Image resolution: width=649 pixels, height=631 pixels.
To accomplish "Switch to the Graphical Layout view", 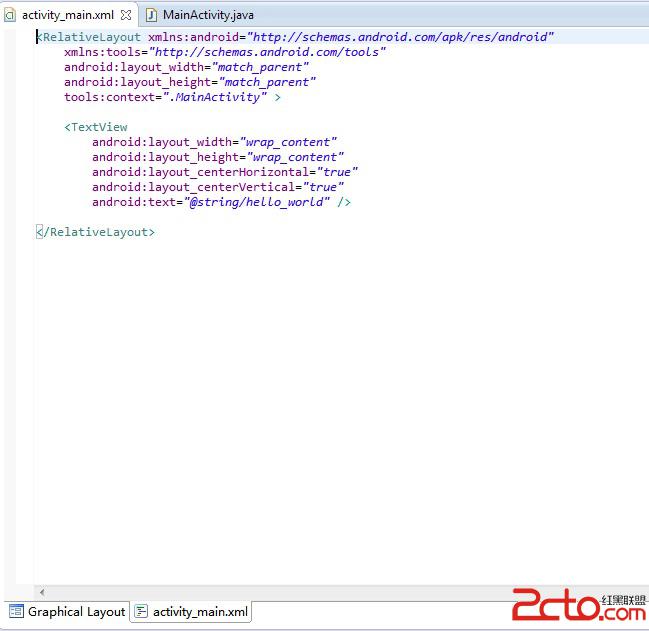I will 67,612.
